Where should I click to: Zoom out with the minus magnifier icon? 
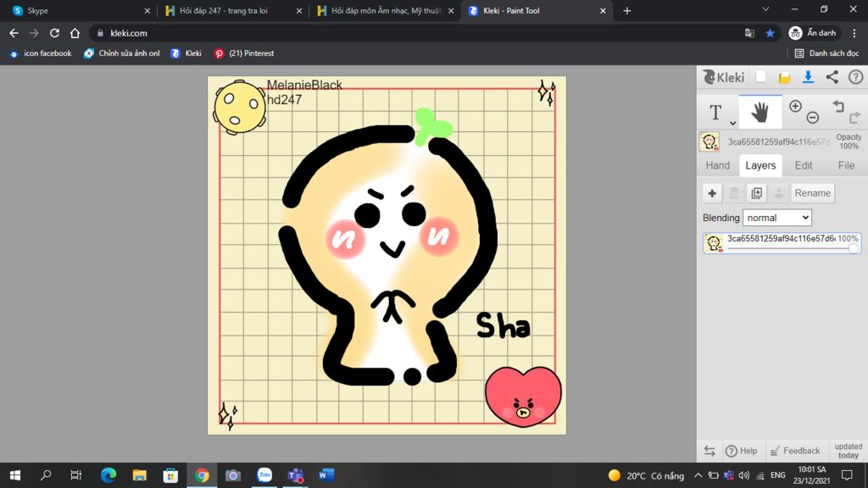[813, 117]
